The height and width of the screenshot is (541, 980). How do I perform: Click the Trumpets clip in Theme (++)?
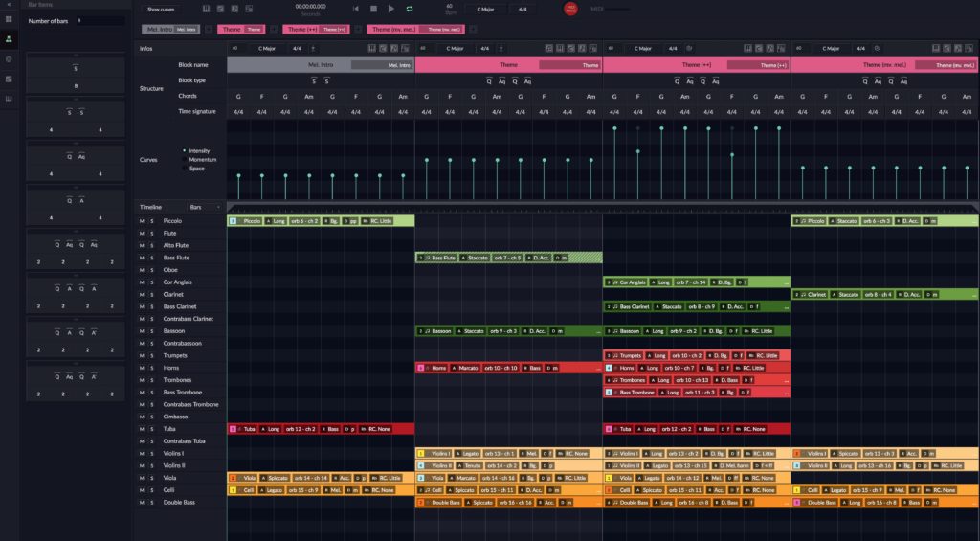tap(697, 355)
